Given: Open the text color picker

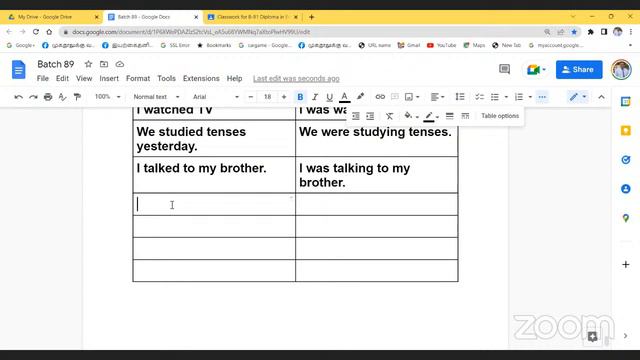Looking at the screenshot, I should 344,97.
